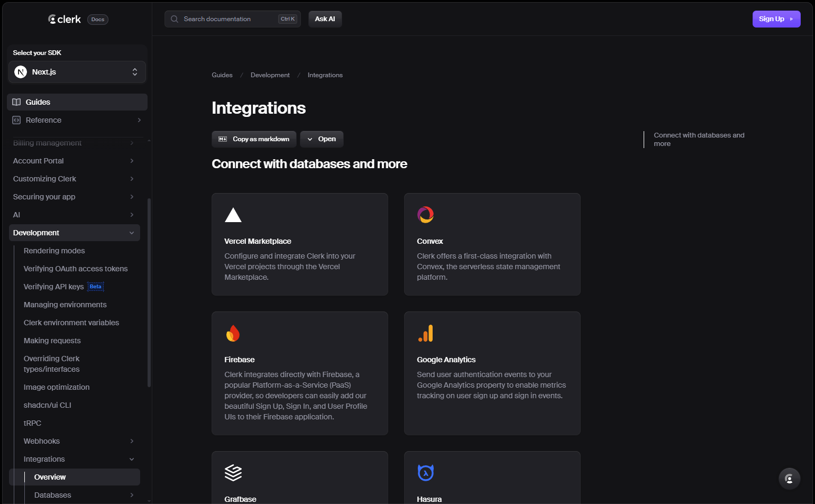Click the Convex integration logo

[x=426, y=215]
